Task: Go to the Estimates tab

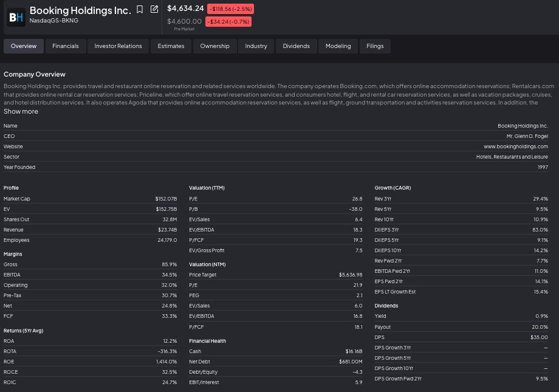Action: (x=171, y=46)
